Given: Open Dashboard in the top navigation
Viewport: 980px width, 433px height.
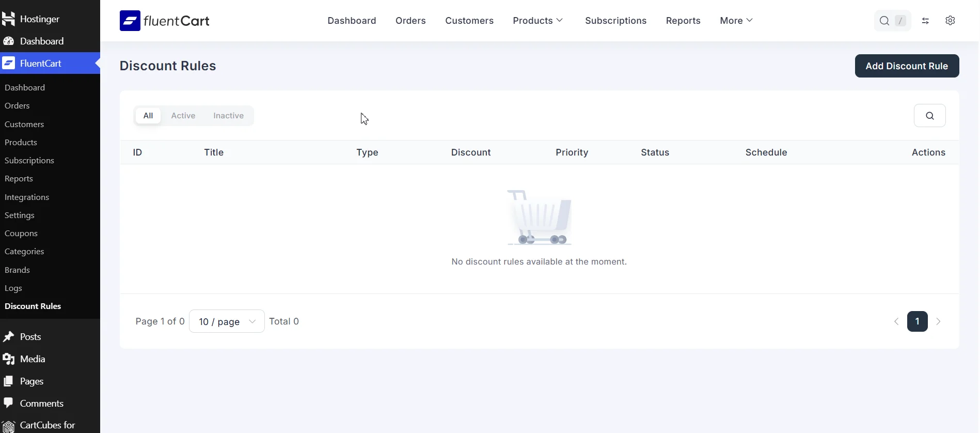Looking at the screenshot, I should coord(352,21).
